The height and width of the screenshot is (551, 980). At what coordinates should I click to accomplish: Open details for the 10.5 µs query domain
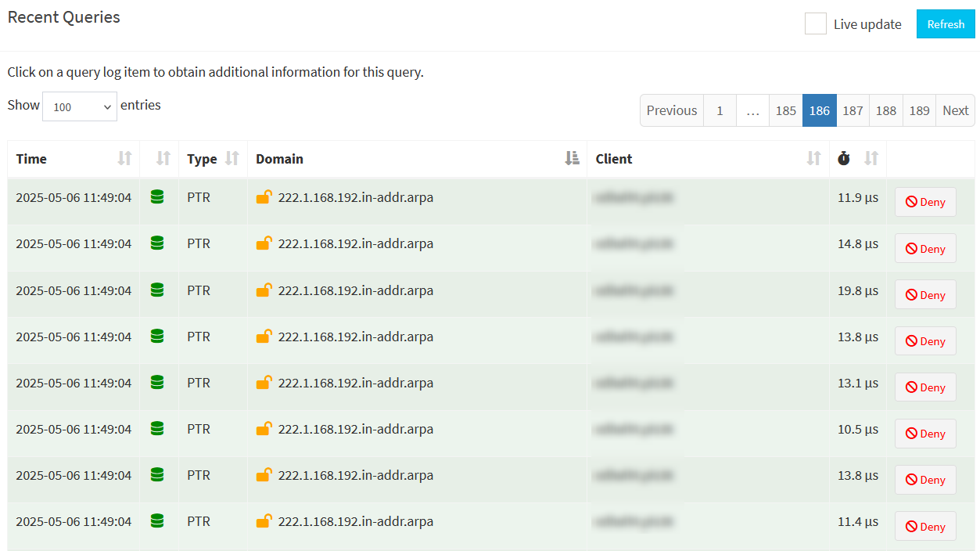(x=355, y=429)
